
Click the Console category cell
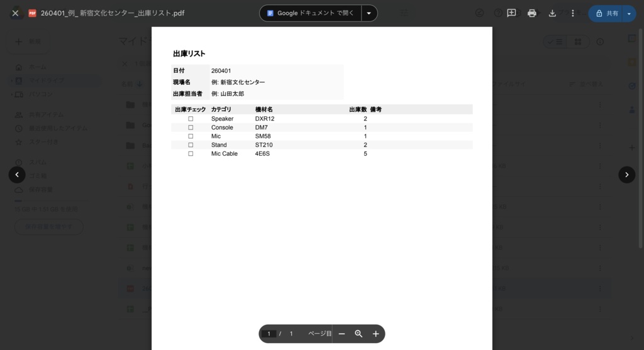pos(222,127)
